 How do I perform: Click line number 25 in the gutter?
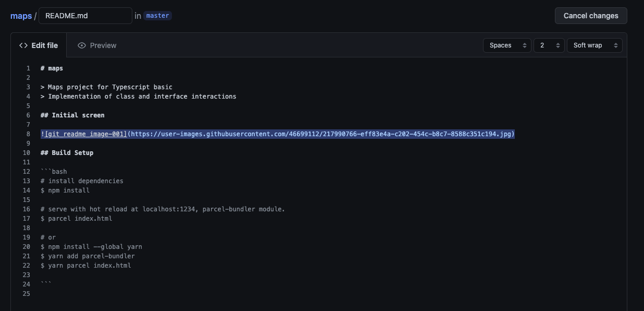pyautogui.click(x=26, y=294)
